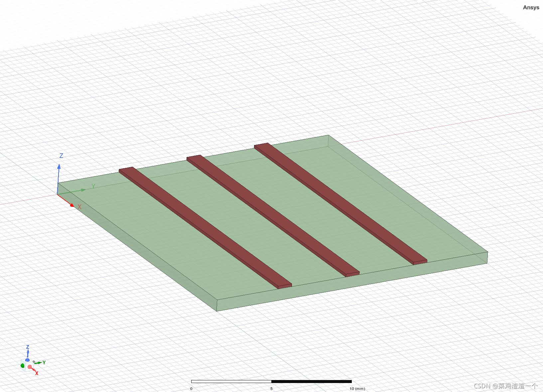This screenshot has width=543, height=392.
Task: Select the right red microstrip trace
Action: point(340,204)
